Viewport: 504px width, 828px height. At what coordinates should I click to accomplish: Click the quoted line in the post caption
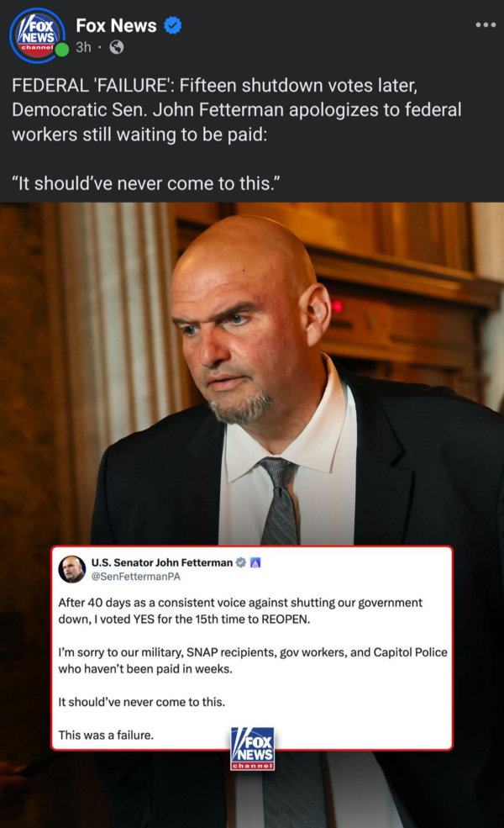point(145,184)
